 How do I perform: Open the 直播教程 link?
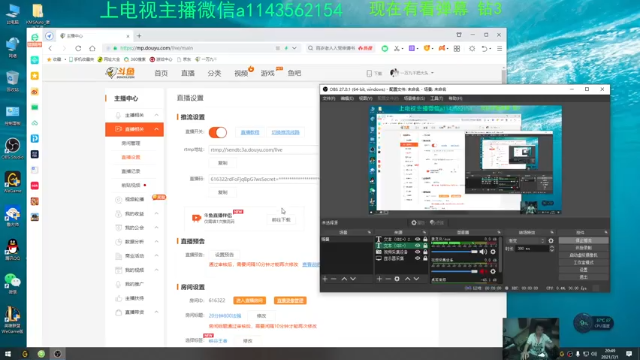pyautogui.click(x=250, y=132)
